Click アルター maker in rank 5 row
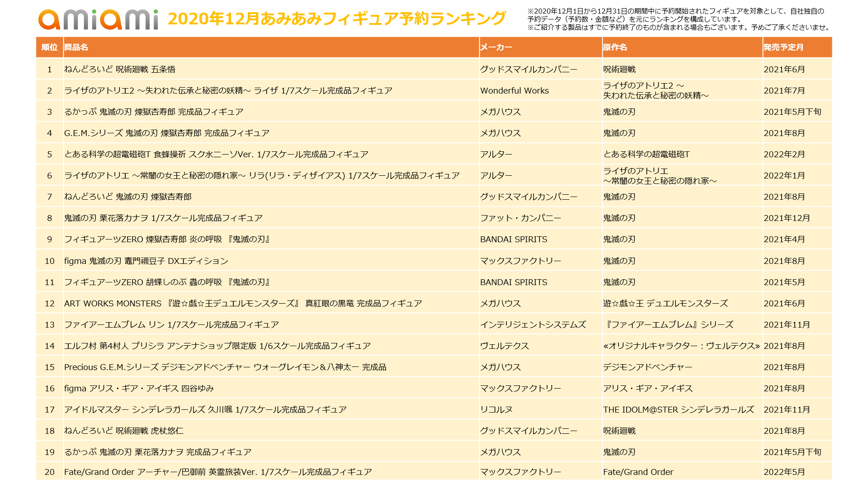Screen dimensions: 868x488 pos(496,154)
